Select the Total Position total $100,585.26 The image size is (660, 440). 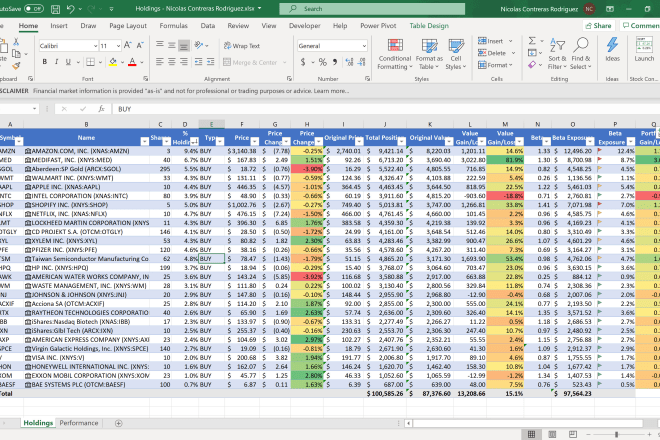[x=384, y=394]
